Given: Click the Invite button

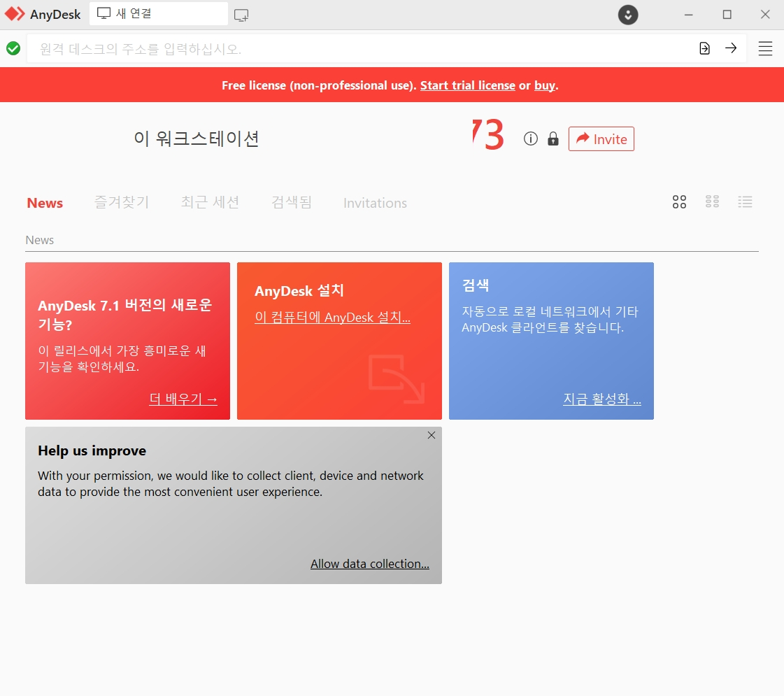Looking at the screenshot, I should (601, 139).
